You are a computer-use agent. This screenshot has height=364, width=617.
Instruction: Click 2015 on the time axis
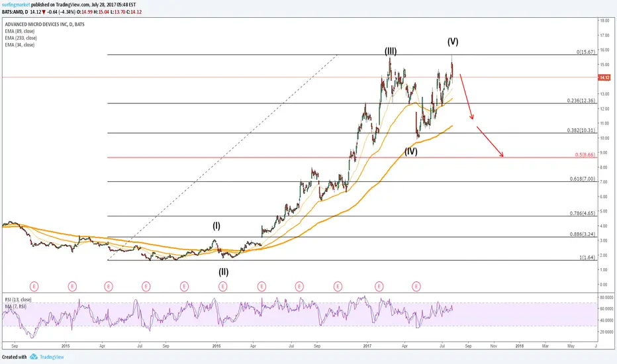66,346
